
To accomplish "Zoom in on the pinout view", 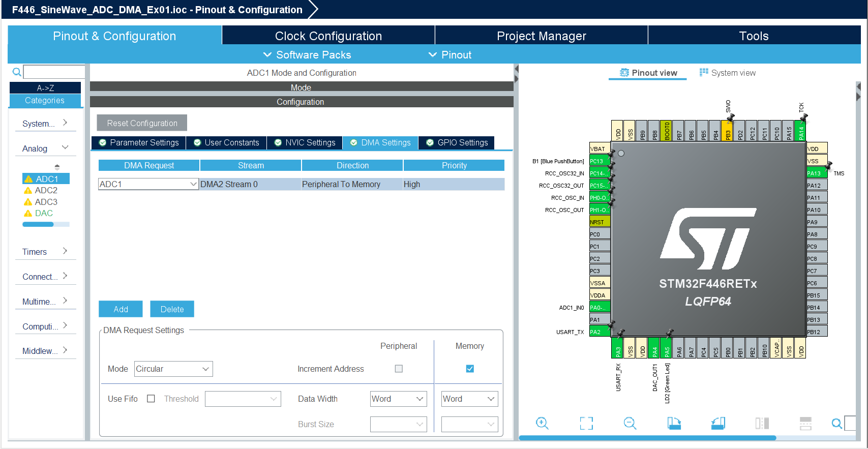I will [x=542, y=423].
